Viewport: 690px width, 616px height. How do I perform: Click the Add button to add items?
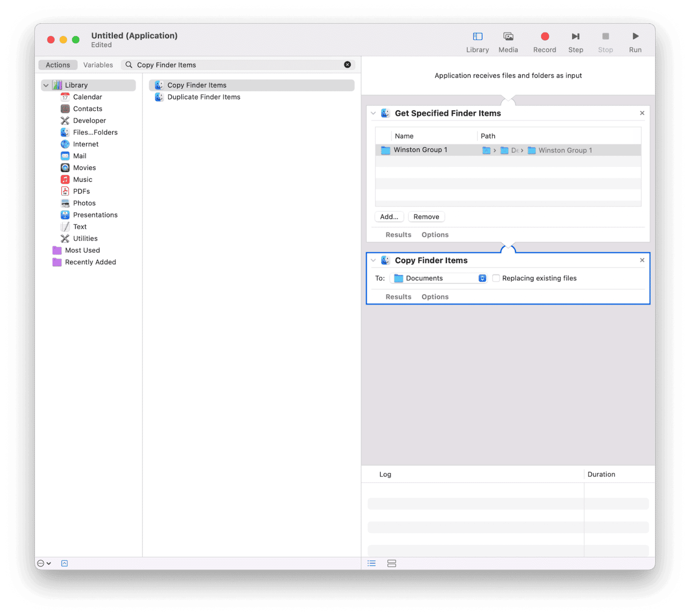389,216
